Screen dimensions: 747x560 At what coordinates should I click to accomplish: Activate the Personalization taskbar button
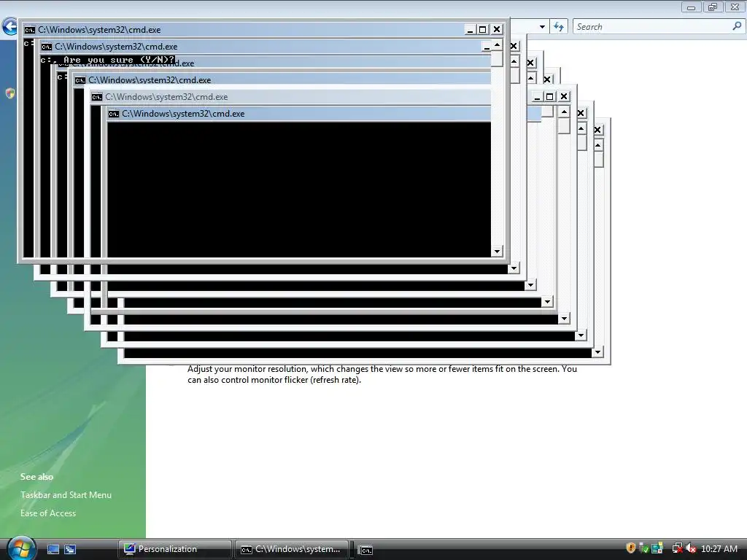175,549
